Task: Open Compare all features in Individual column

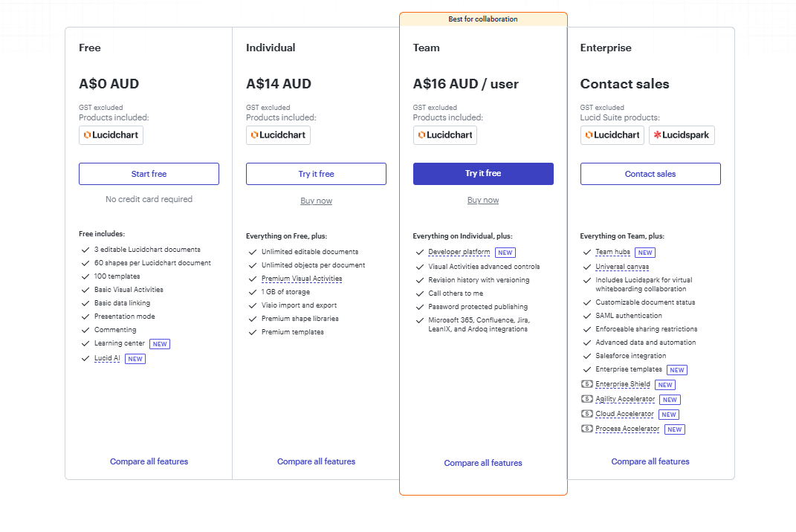Action: [x=316, y=461]
